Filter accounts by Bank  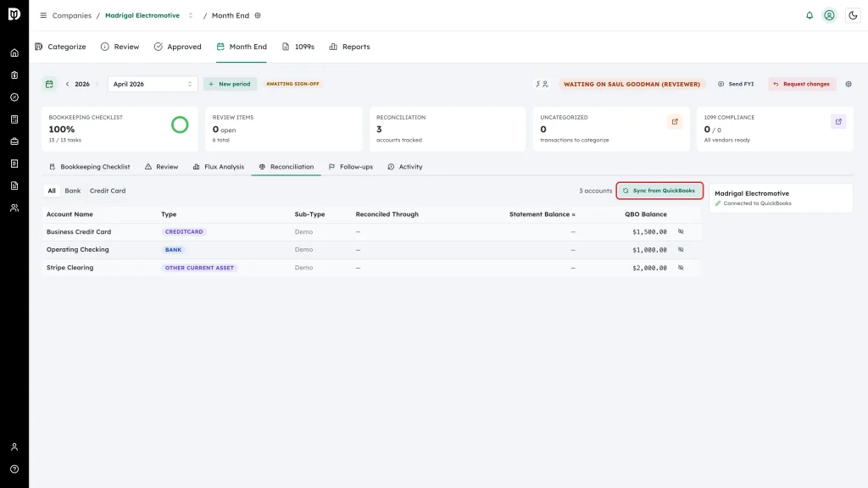point(73,191)
